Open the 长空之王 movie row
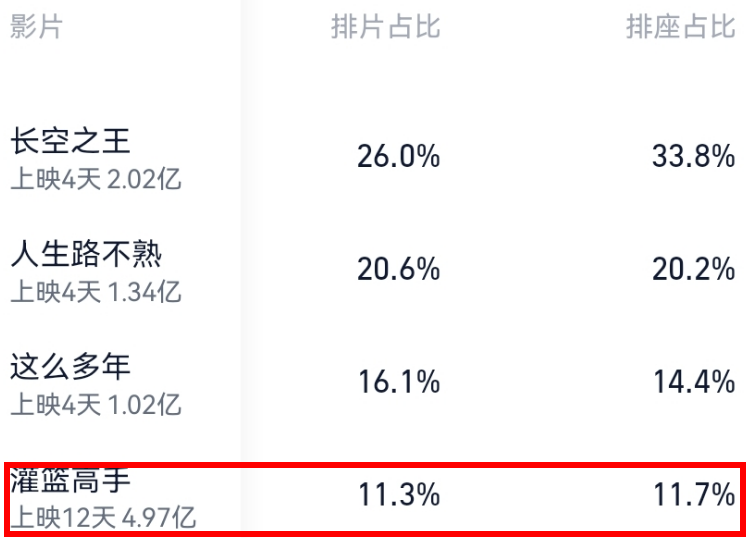The image size is (750, 538). [375, 158]
